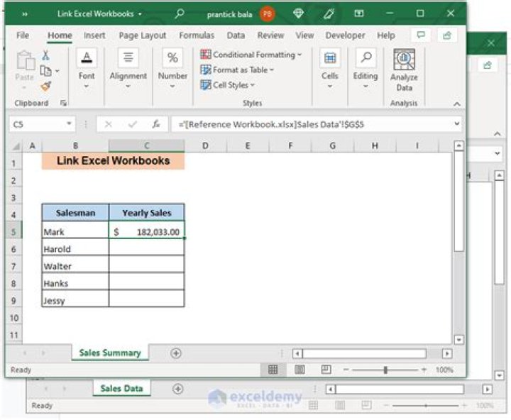Click the Enter checkmark formula button

tap(132, 124)
